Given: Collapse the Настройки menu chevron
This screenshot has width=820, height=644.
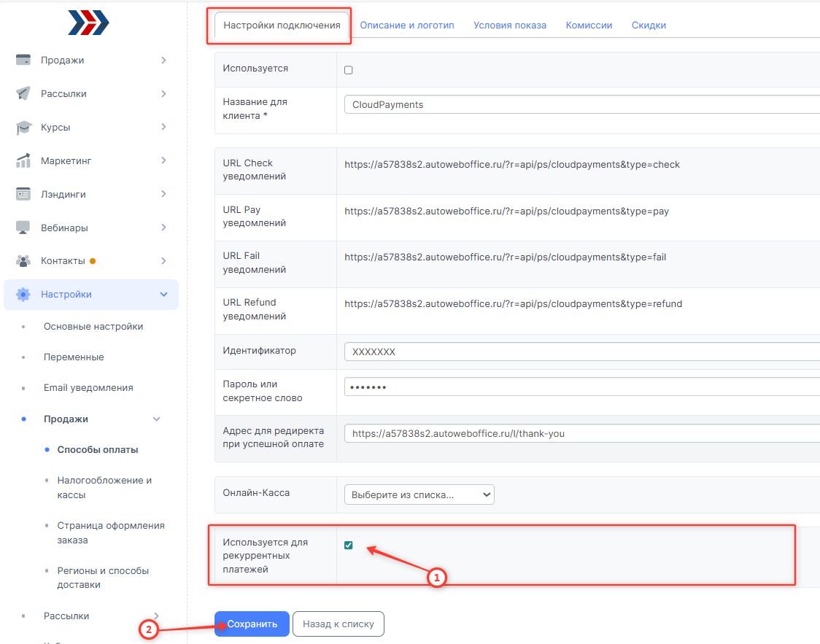Looking at the screenshot, I should click(163, 295).
